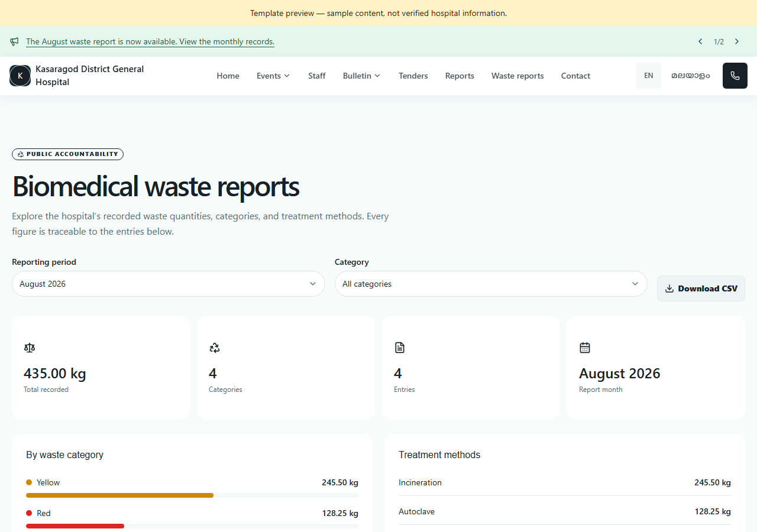Image resolution: width=757 pixels, height=532 pixels.
Task: Open the Category dropdown
Action: coord(491,284)
